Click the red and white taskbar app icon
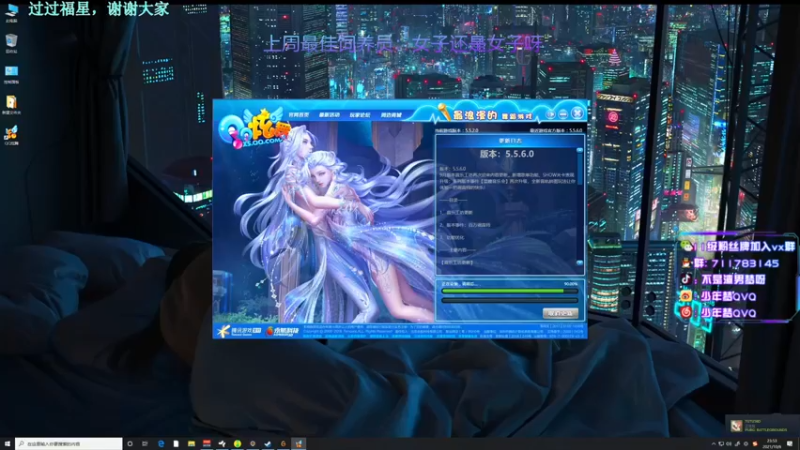This screenshot has width=800, height=450. point(207,444)
